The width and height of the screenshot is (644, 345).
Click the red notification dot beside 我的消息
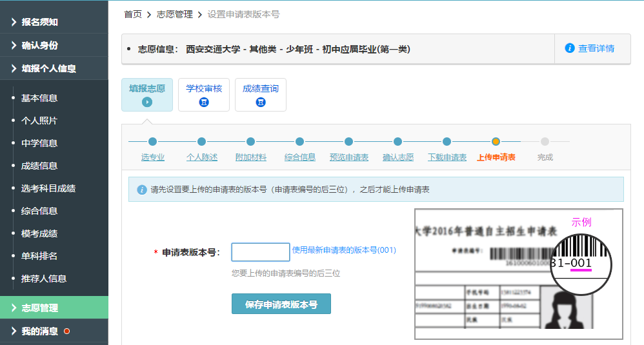coord(66,331)
